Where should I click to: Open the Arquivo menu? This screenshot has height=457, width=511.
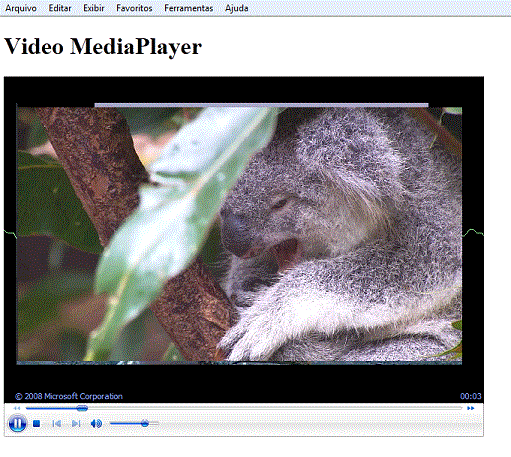click(21, 8)
